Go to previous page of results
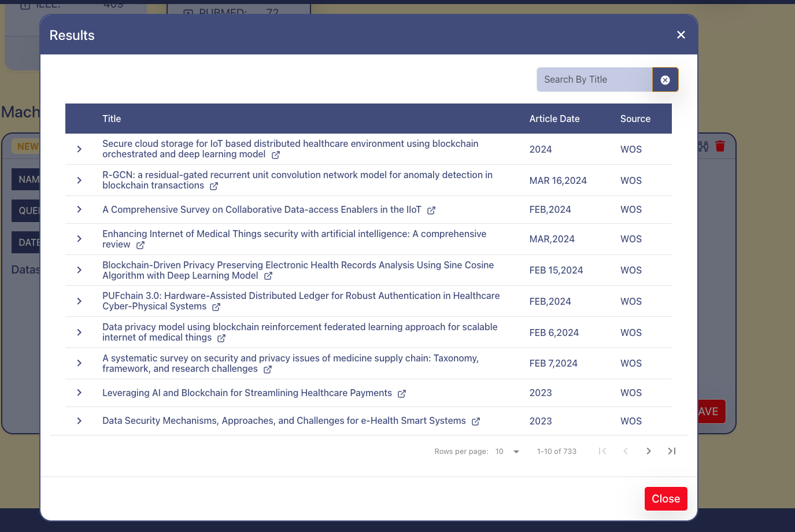The width and height of the screenshot is (795, 532). pyautogui.click(x=626, y=451)
